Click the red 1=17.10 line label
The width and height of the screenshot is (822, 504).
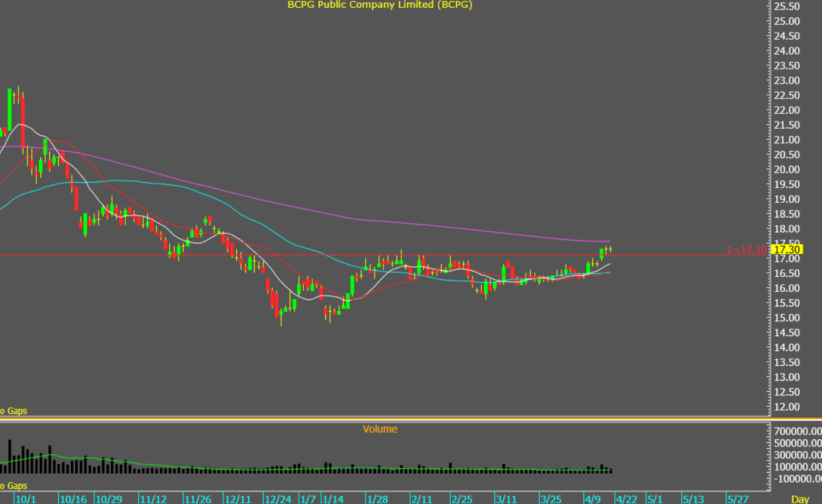pyautogui.click(x=747, y=250)
